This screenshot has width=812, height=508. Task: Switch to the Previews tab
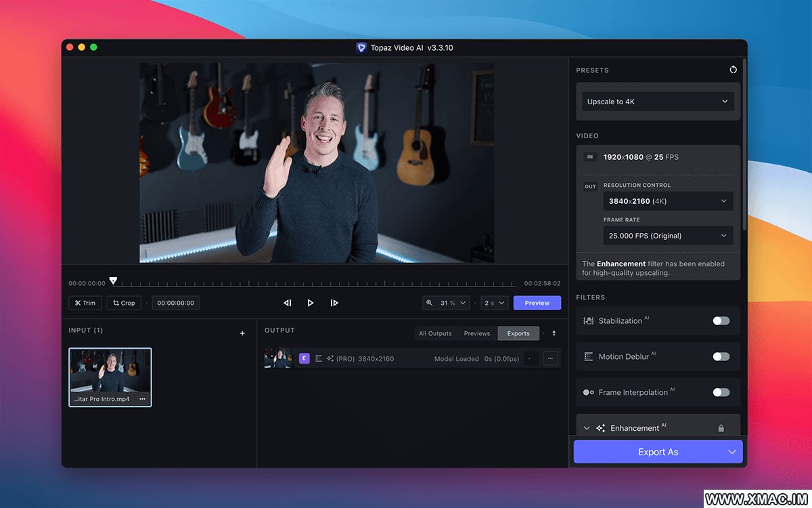(x=477, y=333)
